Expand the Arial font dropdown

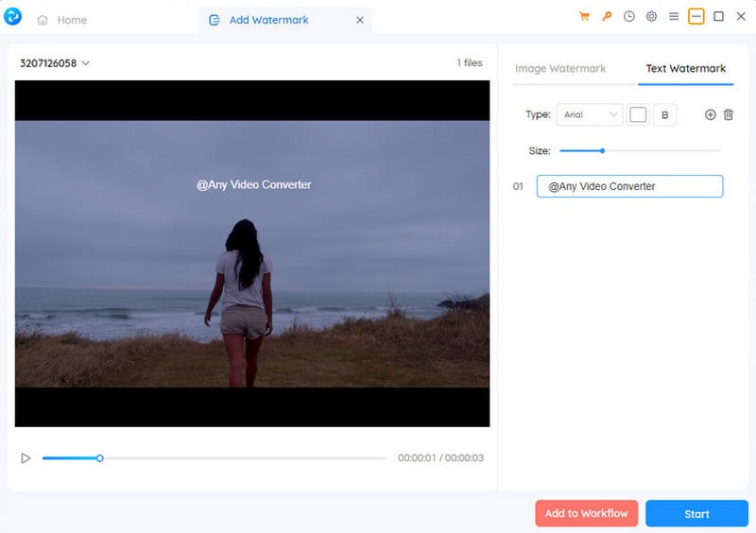point(589,114)
